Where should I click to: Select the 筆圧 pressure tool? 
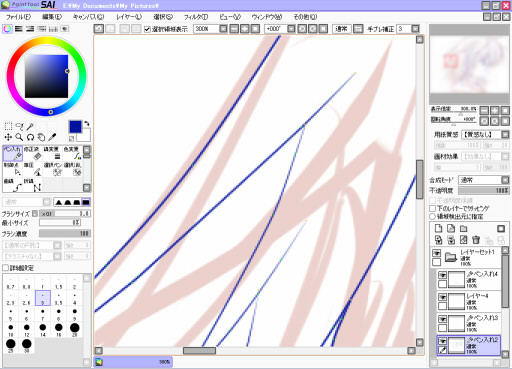32,169
